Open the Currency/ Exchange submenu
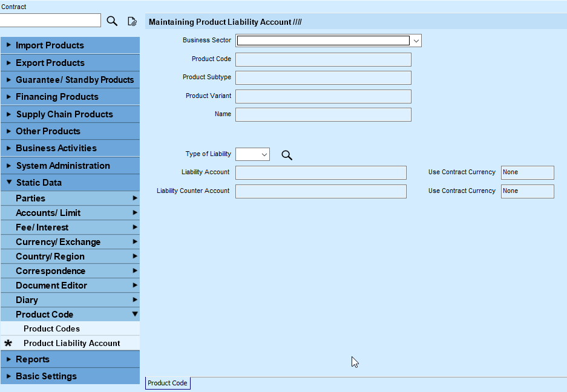 [x=70, y=241]
